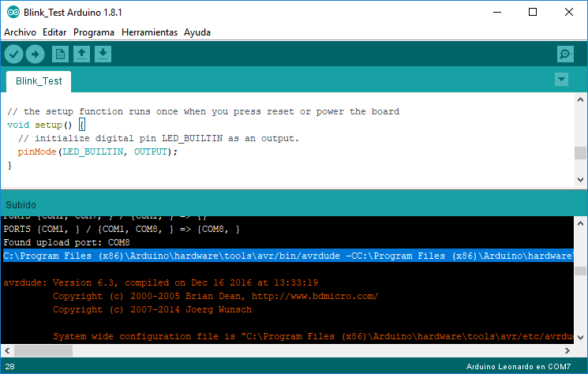Image resolution: width=588 pixels, height=374 pixels.
Task: Click the 'initialize digital pin' comment
Action: [159, 138]
